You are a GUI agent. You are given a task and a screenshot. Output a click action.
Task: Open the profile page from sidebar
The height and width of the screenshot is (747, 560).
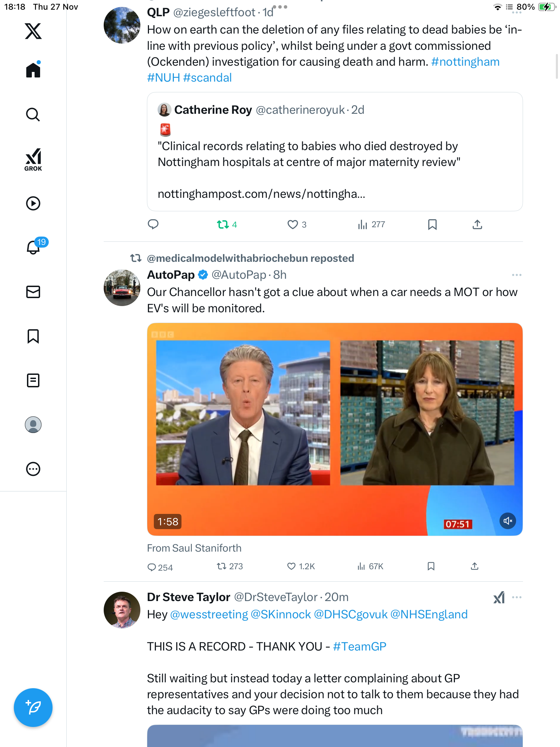point(33,425)
